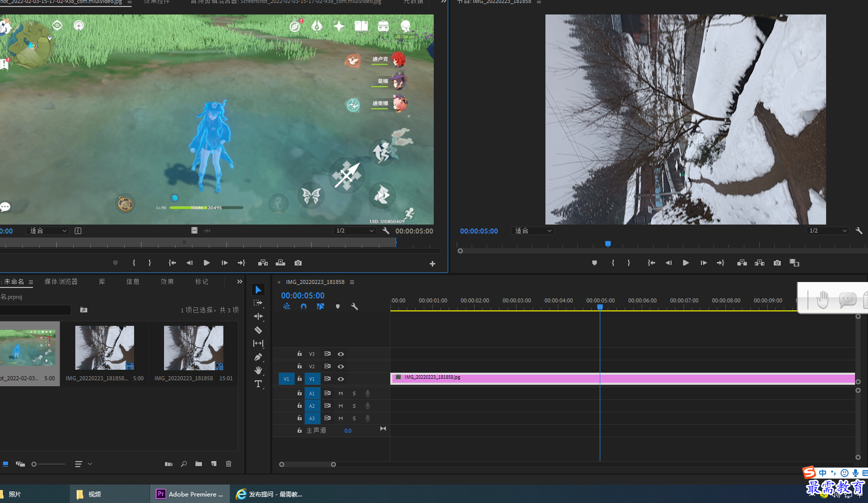This screenshot has width=868, height=503.
Task: Open source monitor settings wrench
Action: coord(385,231)
